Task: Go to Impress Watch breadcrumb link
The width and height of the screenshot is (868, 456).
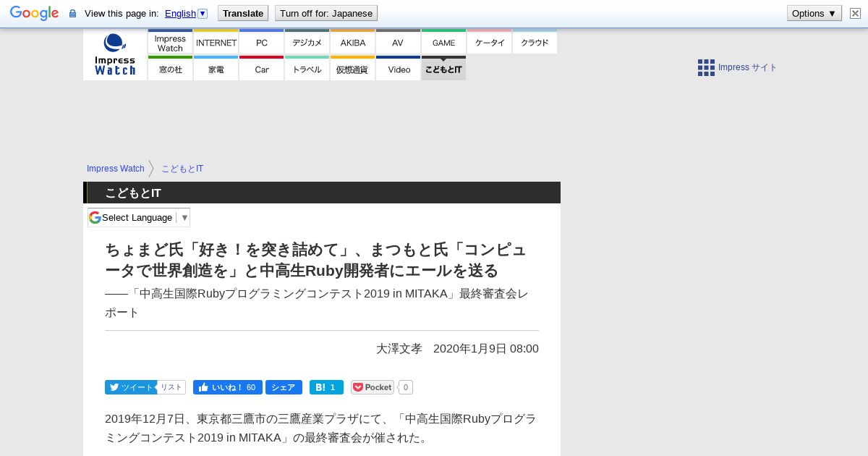Action: pyautogui.click(x=116, y=169)
